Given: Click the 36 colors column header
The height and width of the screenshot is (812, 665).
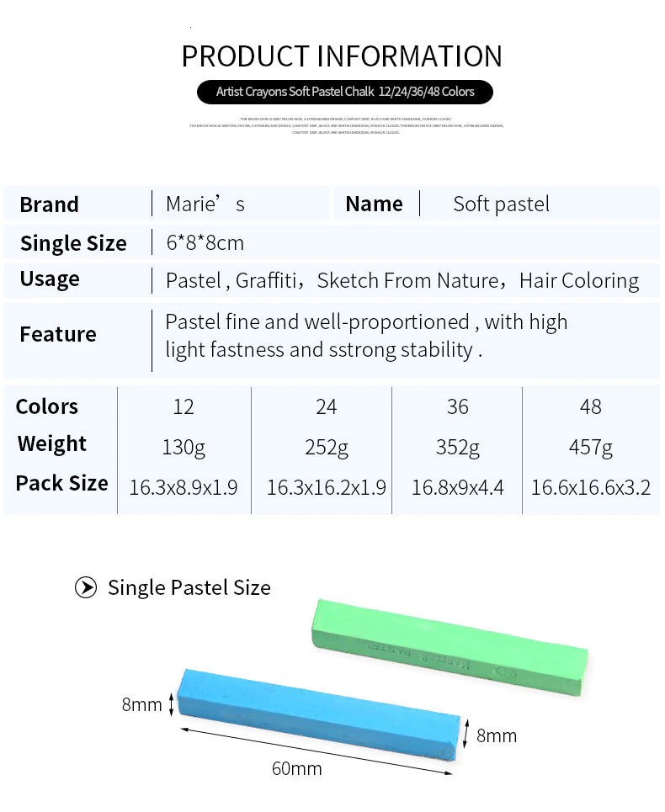Looking at the screenshot, I should click(457, 407).
